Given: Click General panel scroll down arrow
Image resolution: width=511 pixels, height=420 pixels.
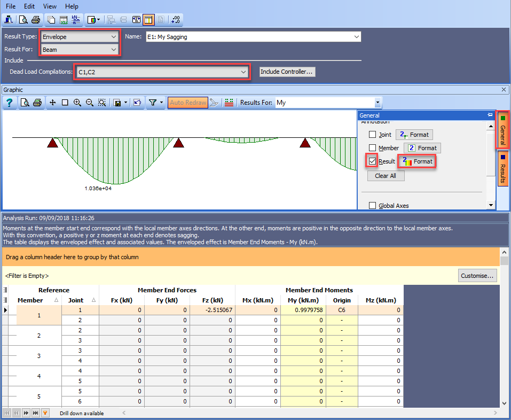Looking at the screenshot, I should point(491,205).
